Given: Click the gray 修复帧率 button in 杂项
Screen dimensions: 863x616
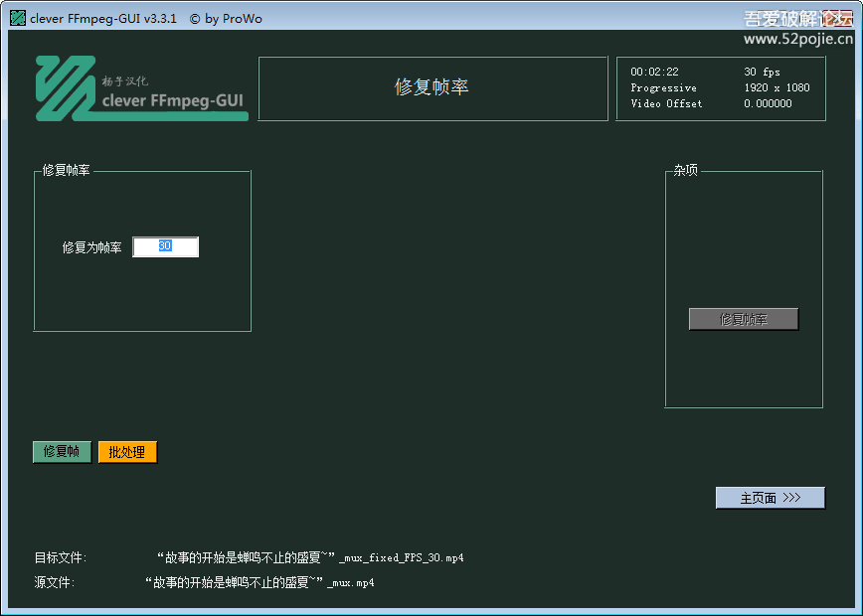Looking at the screenshot, I should [744, 319].
